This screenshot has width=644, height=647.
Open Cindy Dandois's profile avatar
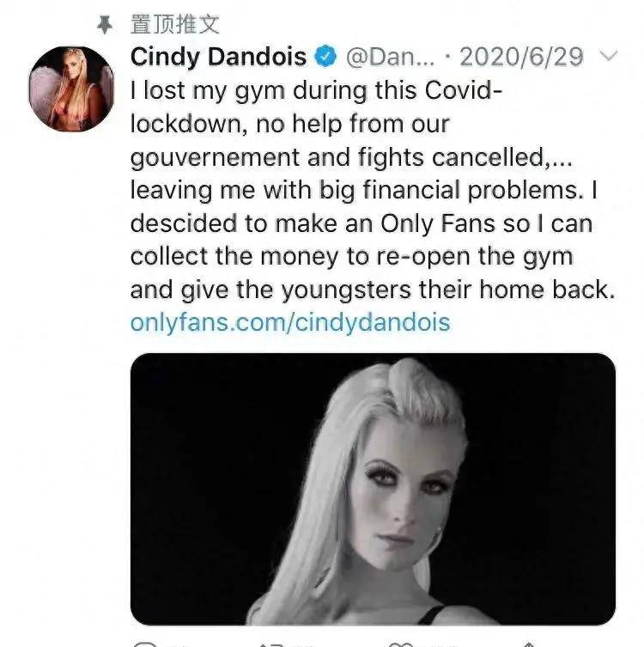pos(72,89)
